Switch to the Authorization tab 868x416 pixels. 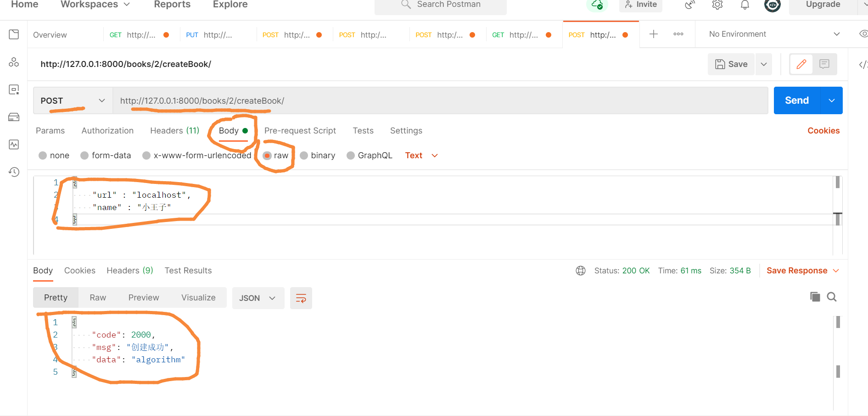click(107, 131)
